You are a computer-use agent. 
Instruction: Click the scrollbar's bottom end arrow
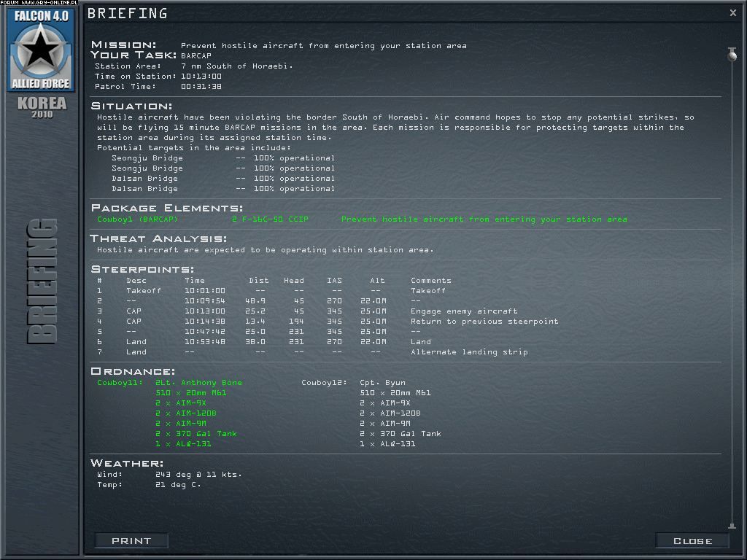point(732,526)
